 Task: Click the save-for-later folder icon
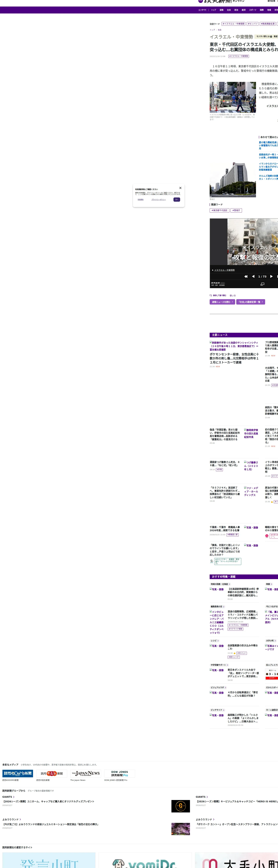point(211,296)
